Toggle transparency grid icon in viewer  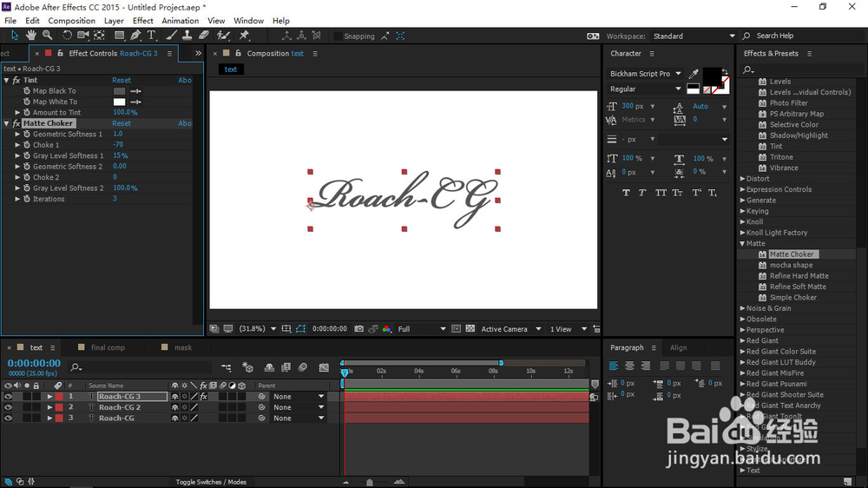click(470, 328)
